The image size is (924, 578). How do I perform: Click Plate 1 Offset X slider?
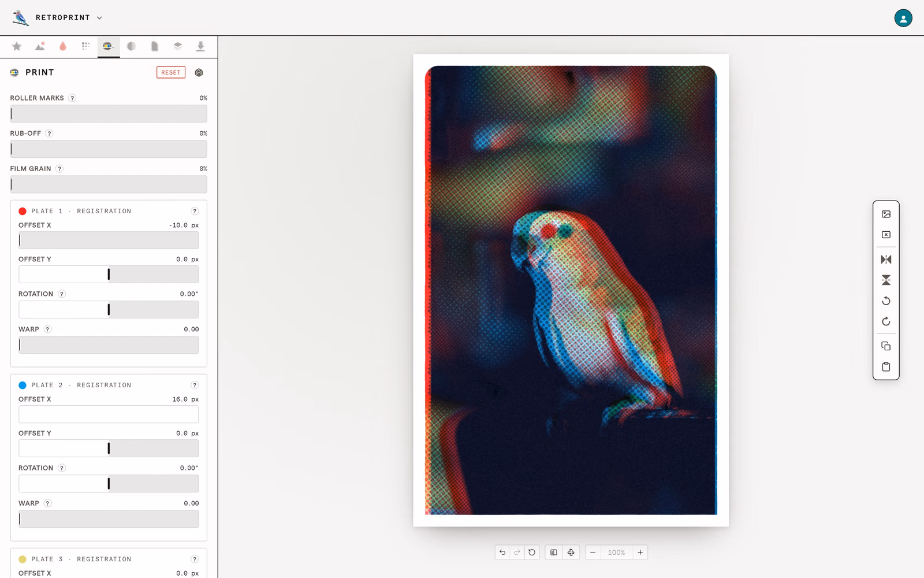pyautogui.click(x=109, y=240)
